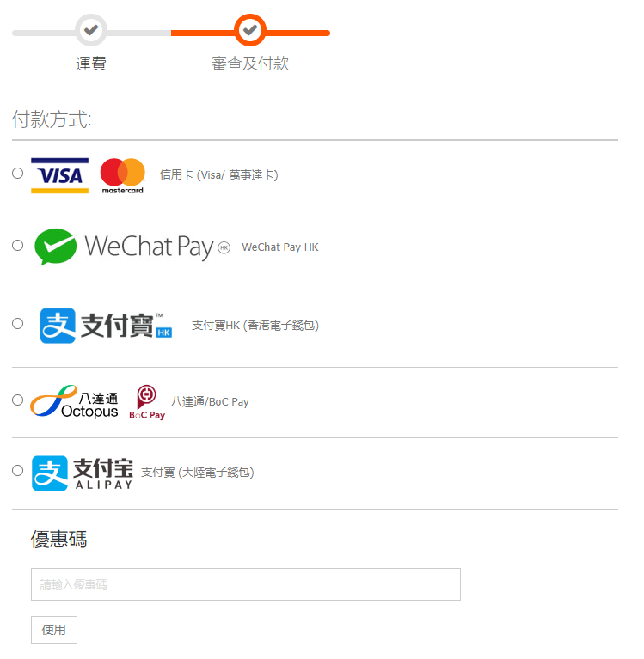Select the credit card radio button

(18, 174)
